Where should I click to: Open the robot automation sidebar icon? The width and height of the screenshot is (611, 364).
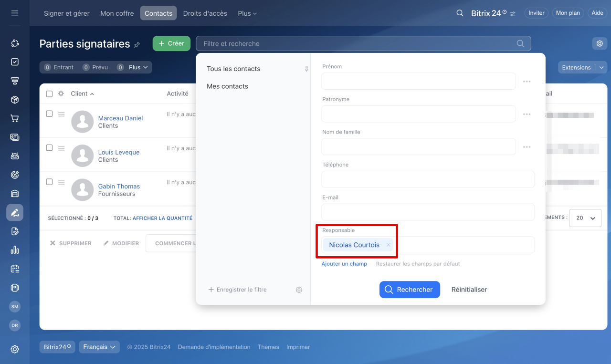coord(15,156)
